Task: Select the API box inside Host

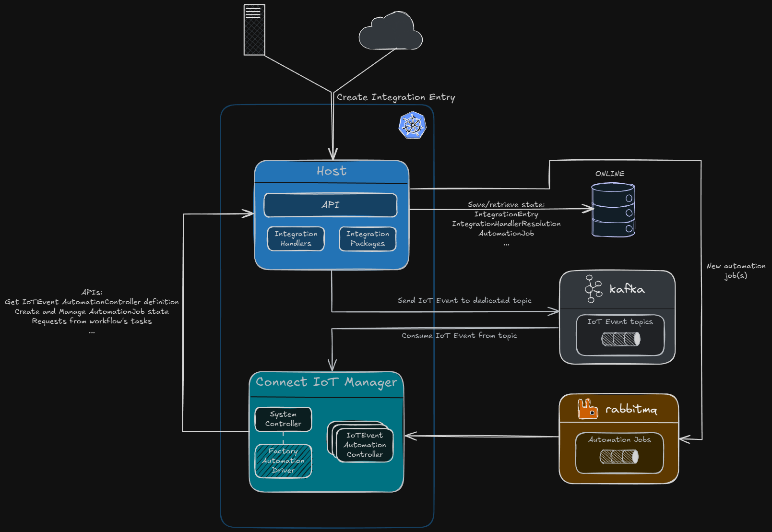Action: (331, 205)
